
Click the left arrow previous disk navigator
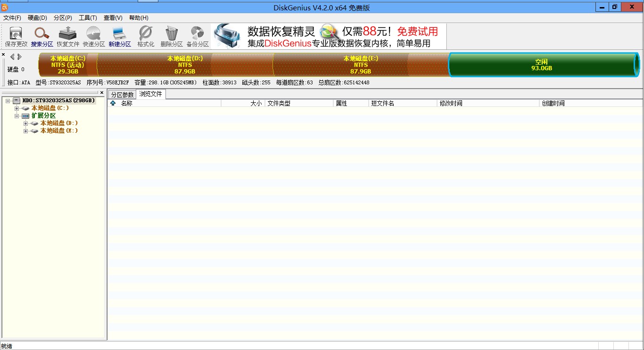click(x=11, y=56)
